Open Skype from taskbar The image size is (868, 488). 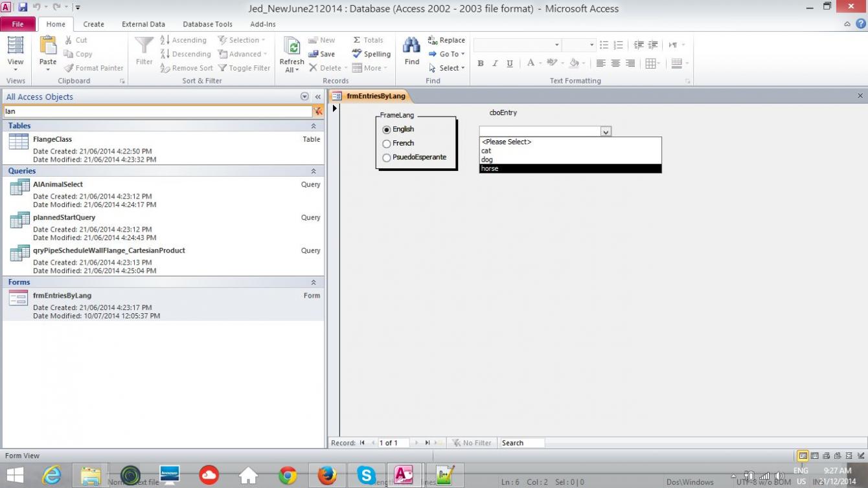[366, 476]
